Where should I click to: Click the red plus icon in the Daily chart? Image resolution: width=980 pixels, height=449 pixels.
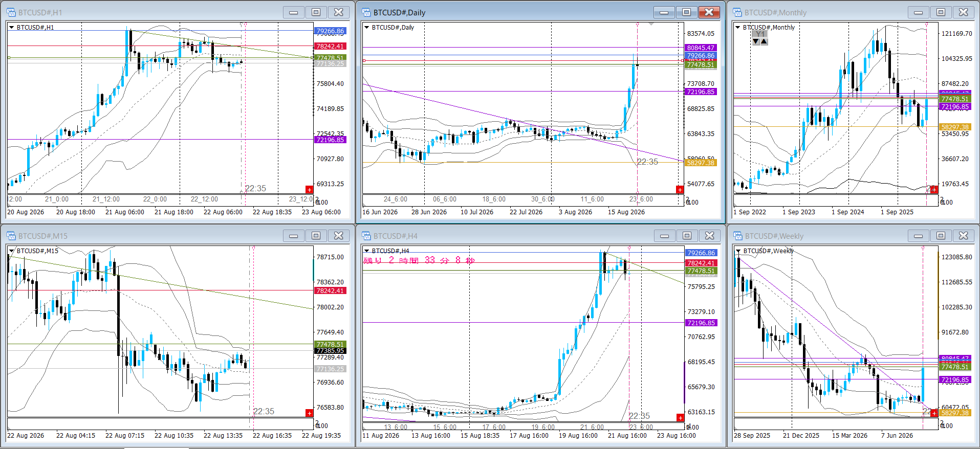click(x=680, y=189)
